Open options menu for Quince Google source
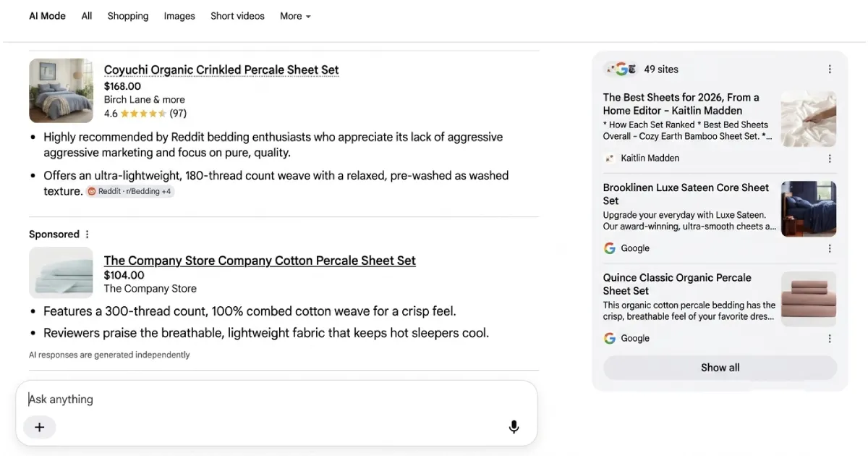This screenshot has height=456, width=868. pyautogui.click(x=830, y=339)
